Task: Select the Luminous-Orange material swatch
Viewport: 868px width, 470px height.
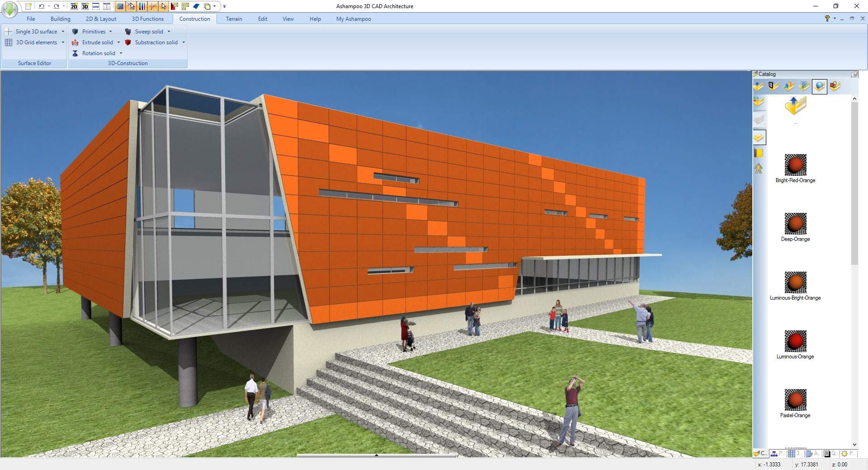Action: [795, 341]
